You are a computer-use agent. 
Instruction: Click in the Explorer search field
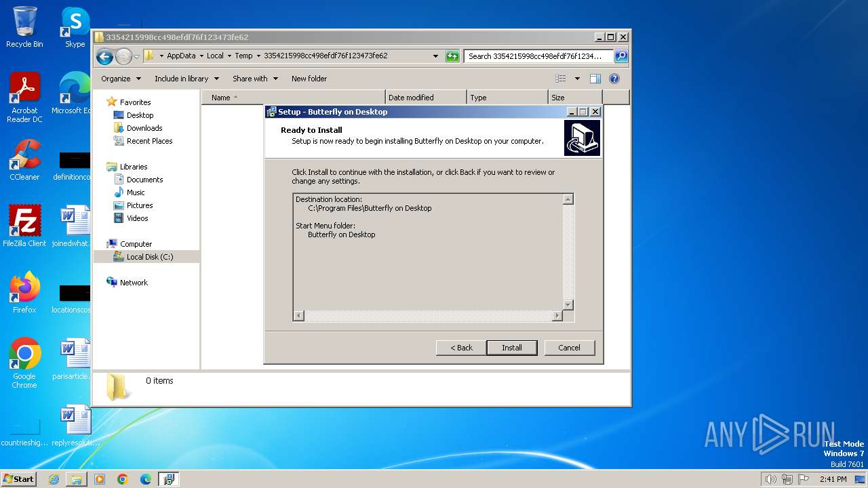(x=539, y=56)
